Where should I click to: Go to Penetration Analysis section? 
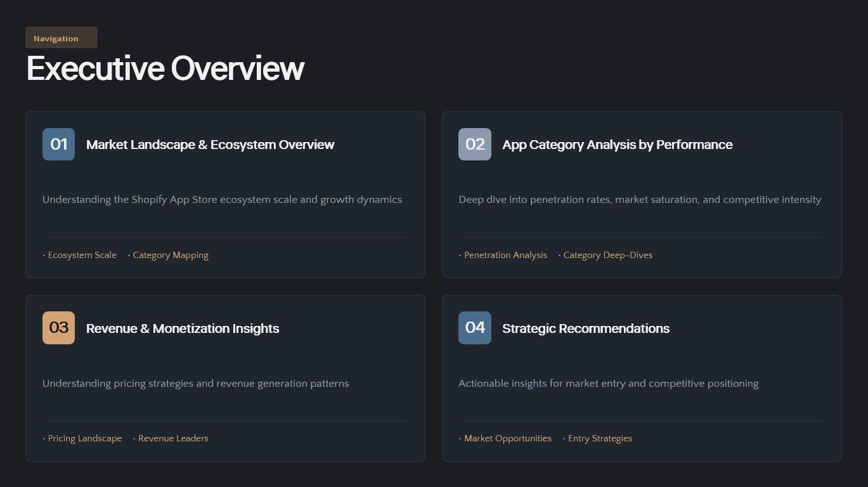tap(505, 256)
